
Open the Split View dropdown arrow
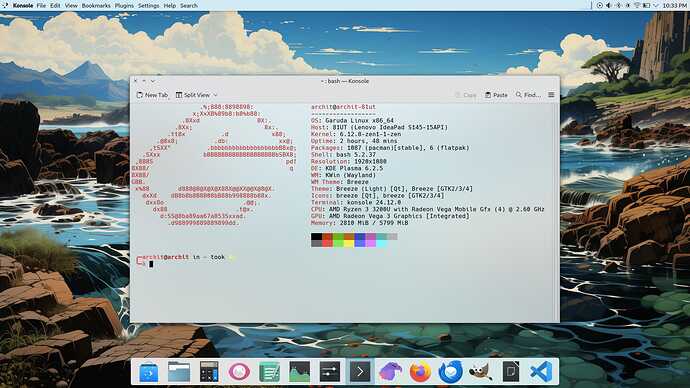pyautogui.click(x=215, y=95)
